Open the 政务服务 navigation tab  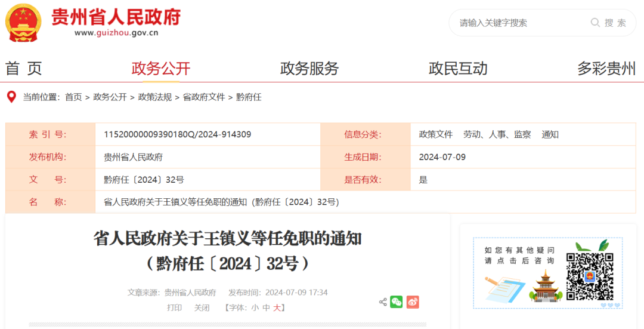(x=309, y=69)
